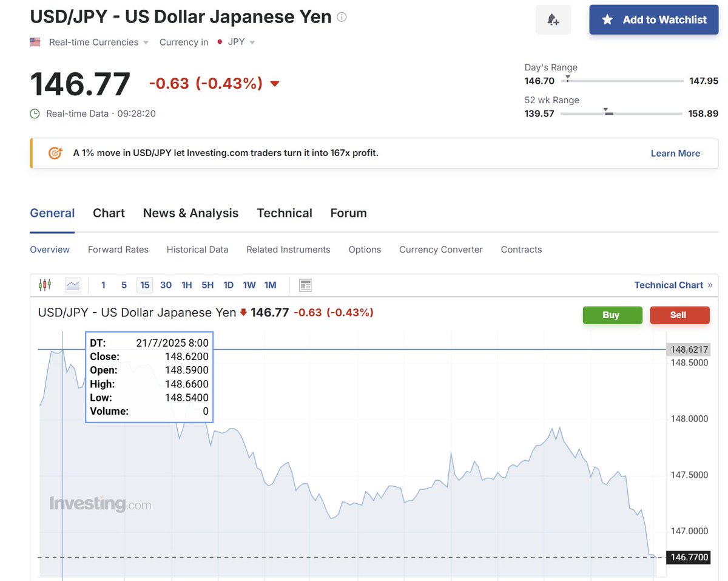The height and width of the screenshot is (581, 728).
Task: Click the 148.6217 crosshair price label
Action: pyautogui.click(x=688, y=350)
